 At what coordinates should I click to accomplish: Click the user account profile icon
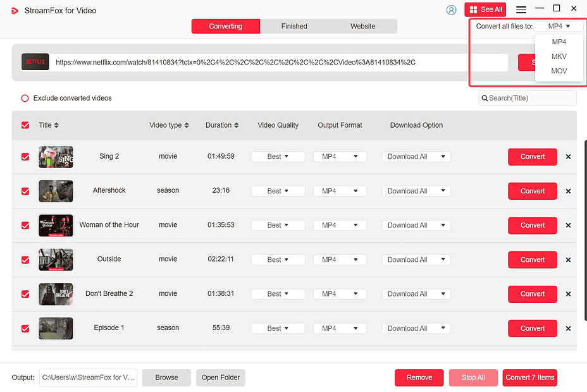[451, 9]
